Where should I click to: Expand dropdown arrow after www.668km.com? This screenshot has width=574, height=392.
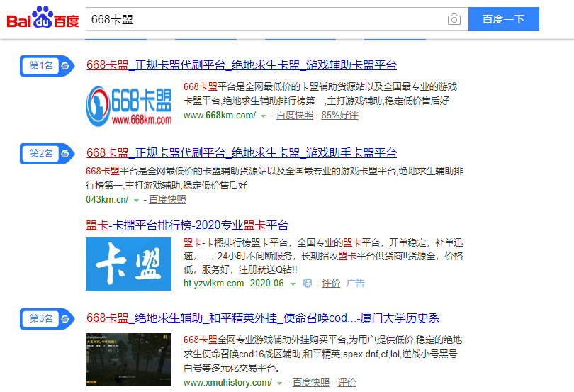coord(263,116)
